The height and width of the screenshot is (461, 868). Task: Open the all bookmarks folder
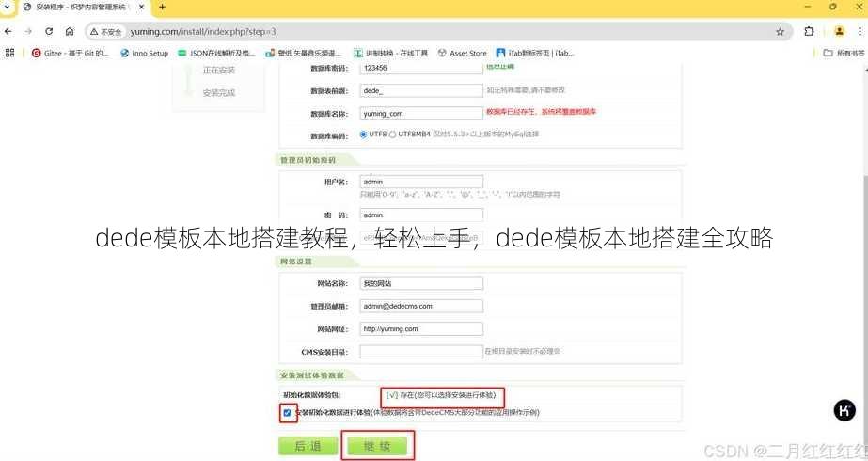pyautogui.click(x=844, y=54)
